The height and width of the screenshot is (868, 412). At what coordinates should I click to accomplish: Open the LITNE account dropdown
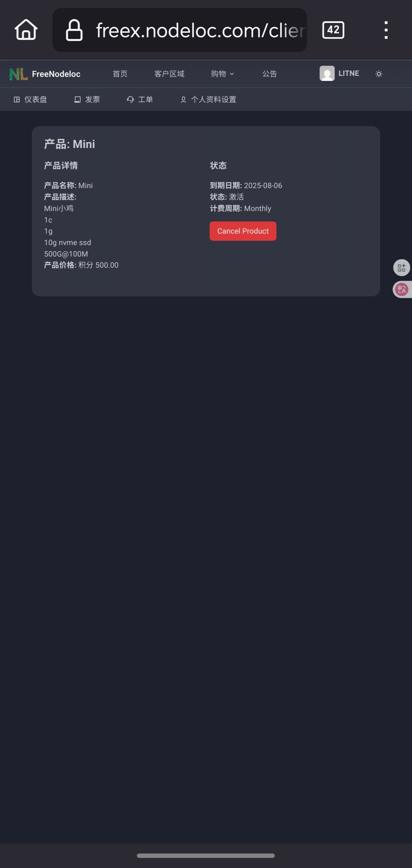coord(339,73)
